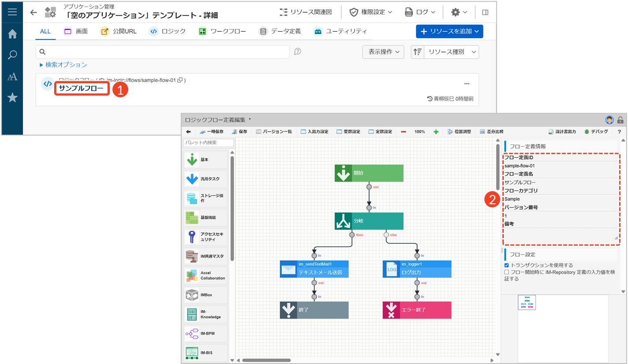This screenshot has width=628, height=364.
Task: Open the 権限設定 dropdown menu
Action: click(x=371, y=12)
